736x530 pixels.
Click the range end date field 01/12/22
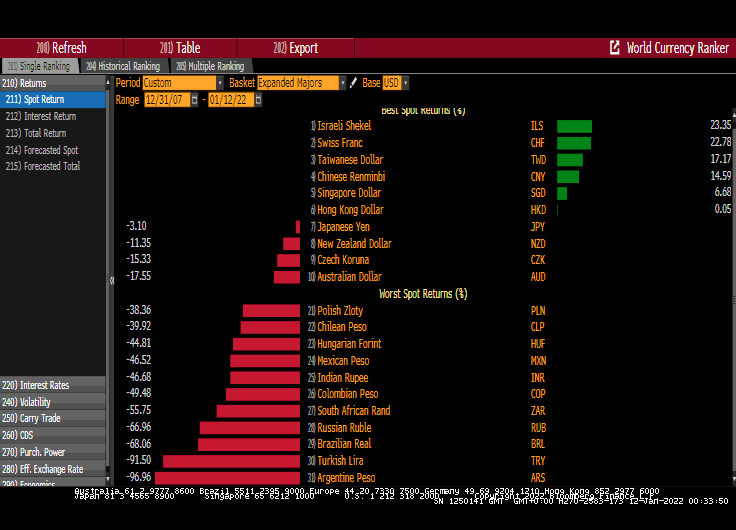(231, 100)
